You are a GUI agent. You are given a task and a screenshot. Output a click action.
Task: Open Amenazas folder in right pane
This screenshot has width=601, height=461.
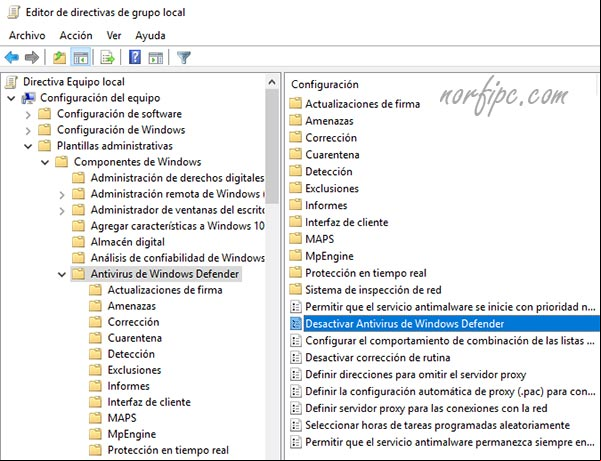329,121
